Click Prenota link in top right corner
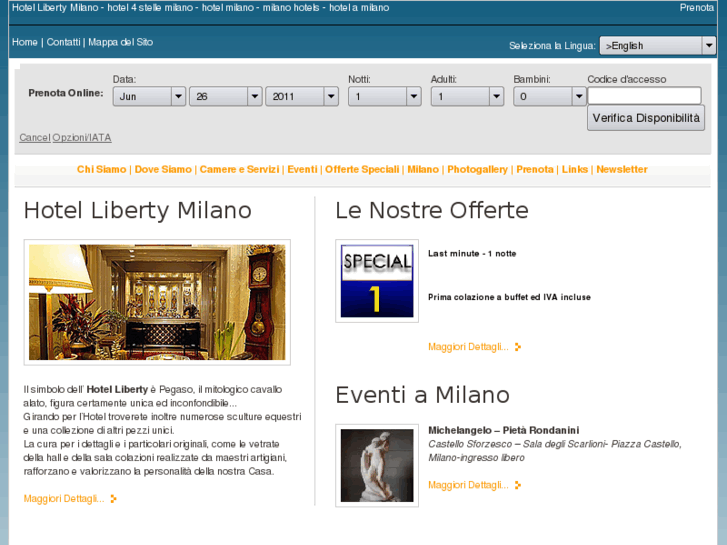Screen dimensions: 727x545 tap(697, 8)
